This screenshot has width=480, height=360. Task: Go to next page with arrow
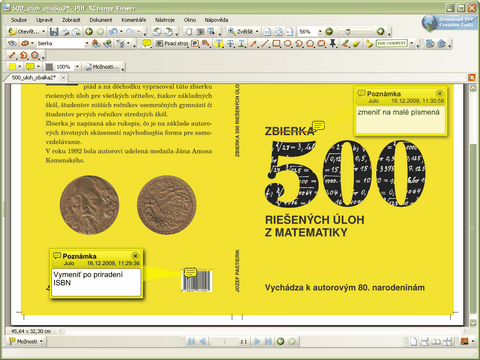pyautogui.click(x=257, y=341)
